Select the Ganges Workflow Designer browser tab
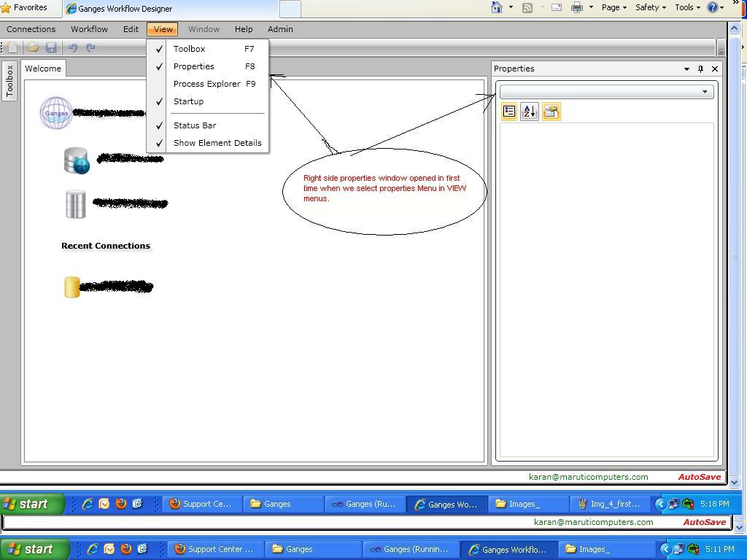 [171, 9]
